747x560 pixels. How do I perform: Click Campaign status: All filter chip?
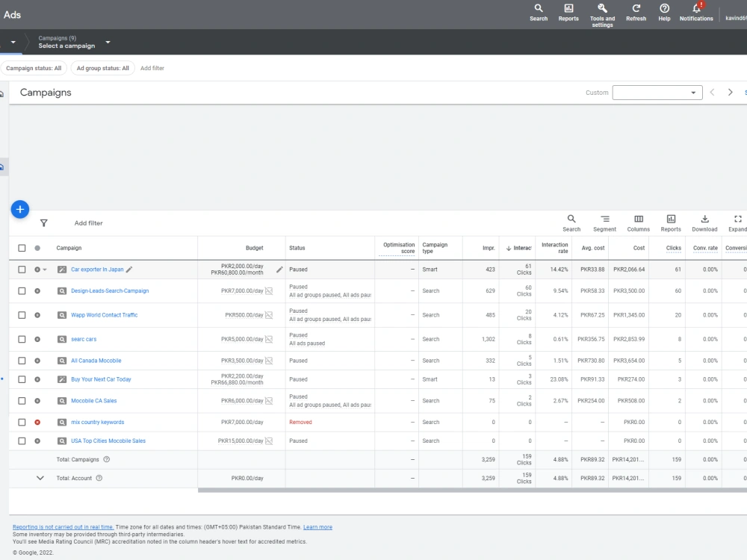click(x=34, y=68)
